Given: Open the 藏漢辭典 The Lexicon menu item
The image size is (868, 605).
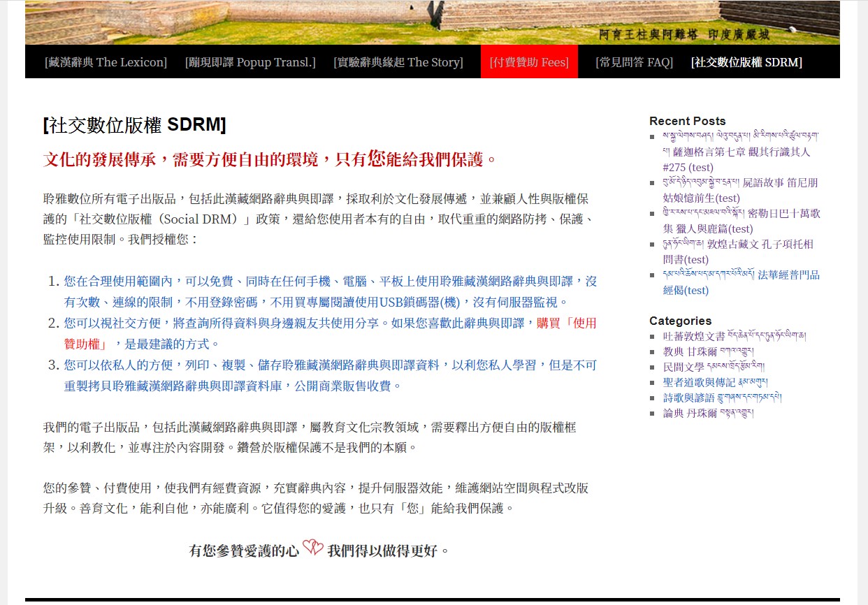Looking at the screenshot, I should click(106, 62).
